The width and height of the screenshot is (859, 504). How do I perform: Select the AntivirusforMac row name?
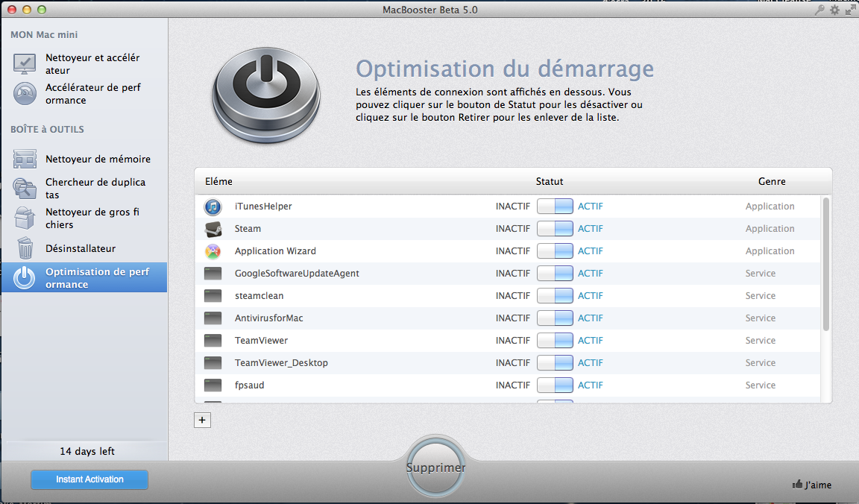(x=269, y=318)
